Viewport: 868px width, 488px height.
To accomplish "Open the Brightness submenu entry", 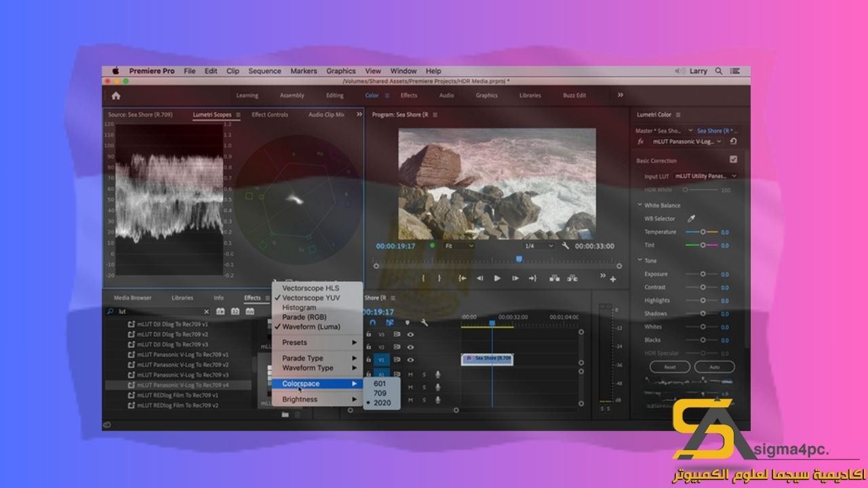I will pos(317,399).
